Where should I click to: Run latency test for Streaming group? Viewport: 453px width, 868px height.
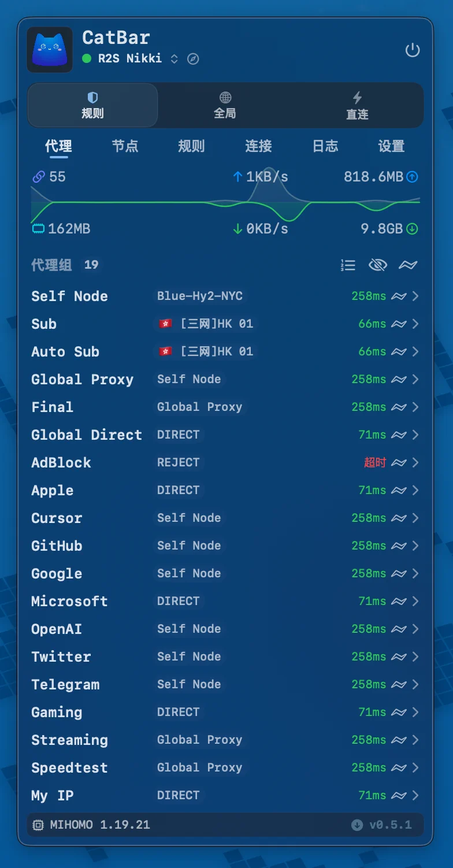(x=399, y=740)
